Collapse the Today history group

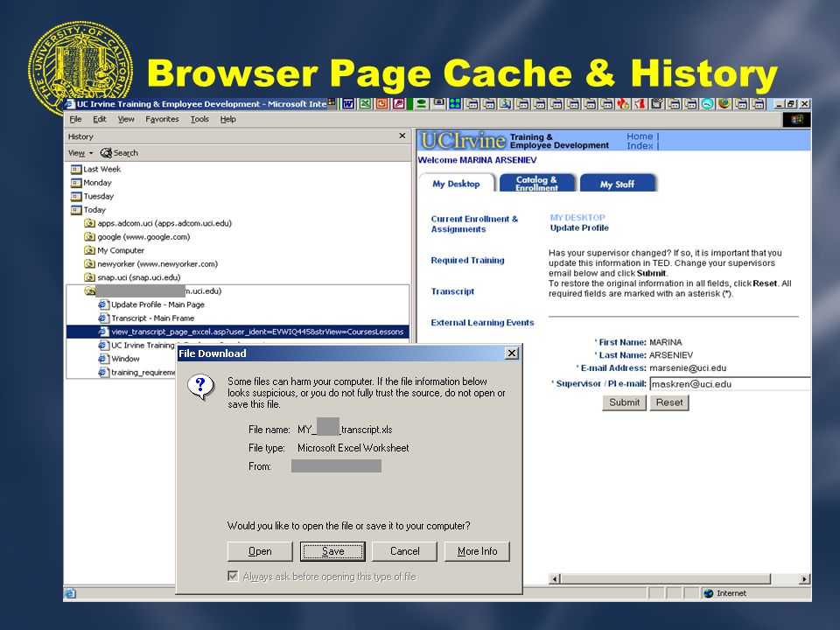tap(94, 210)
